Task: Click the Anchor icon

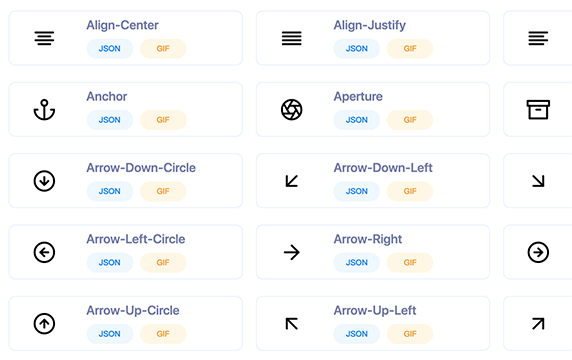Action: tap(44, 109)
